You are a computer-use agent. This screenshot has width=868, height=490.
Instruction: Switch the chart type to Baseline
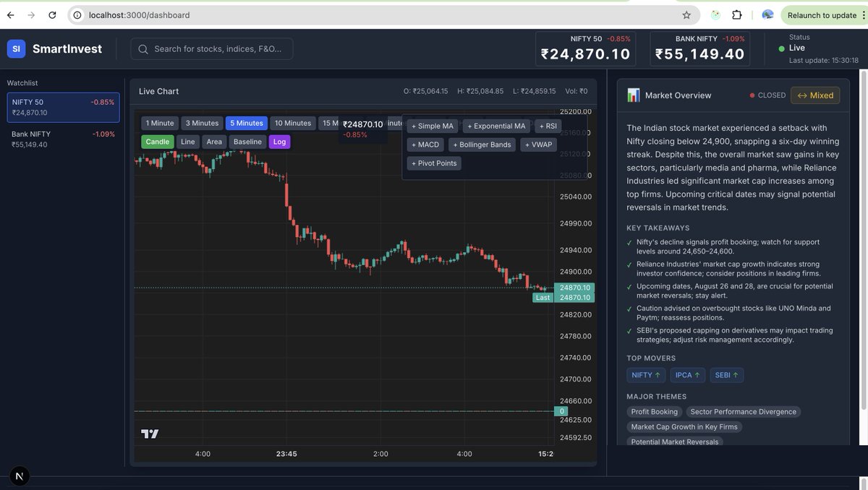point(247,142)
